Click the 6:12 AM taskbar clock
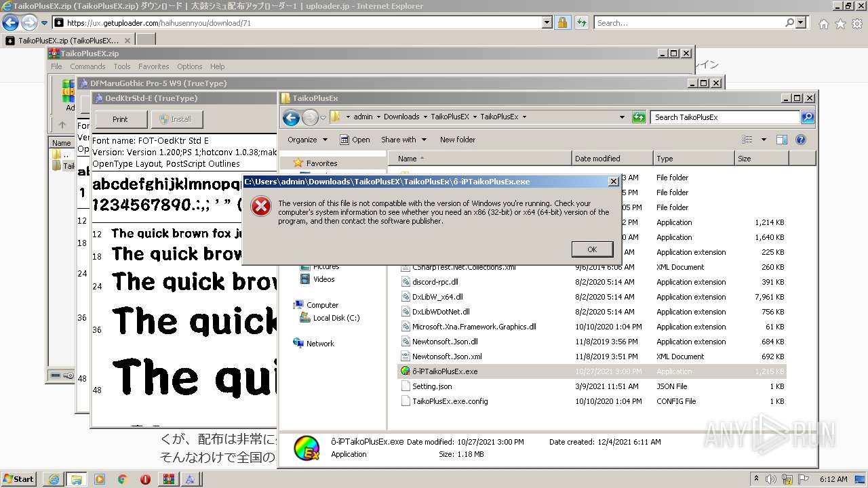Screen dimensions: 868x488 [x=833, y=479]
